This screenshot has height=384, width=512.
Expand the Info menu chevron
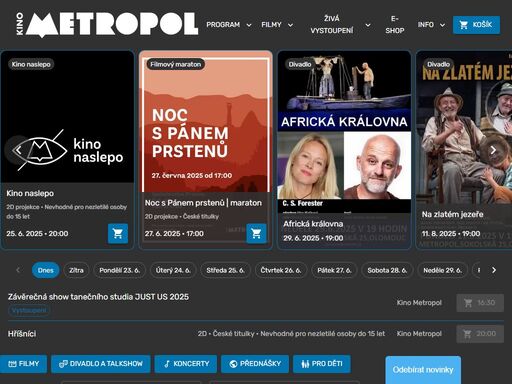coord(442,25)
